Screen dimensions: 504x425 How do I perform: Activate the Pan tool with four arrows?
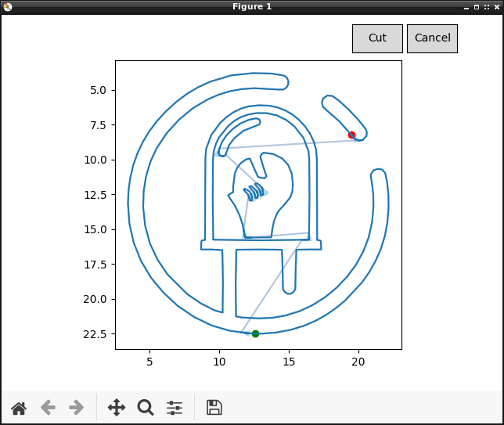(x=117, y=407)
